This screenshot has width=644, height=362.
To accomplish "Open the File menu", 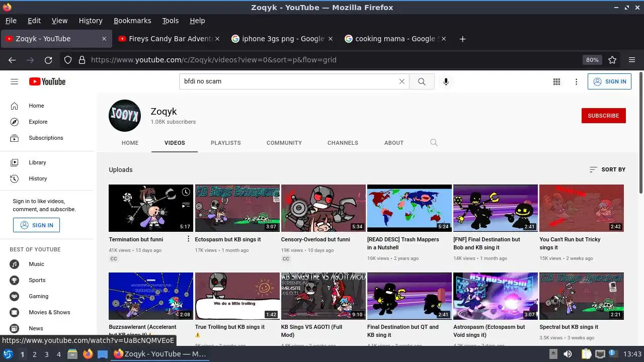I will pos(11,21).
